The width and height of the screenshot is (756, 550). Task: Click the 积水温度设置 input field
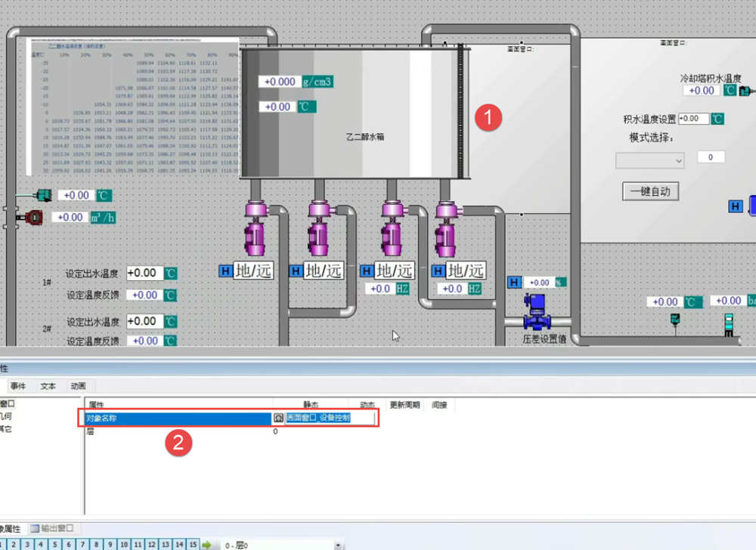click(693, 119)
